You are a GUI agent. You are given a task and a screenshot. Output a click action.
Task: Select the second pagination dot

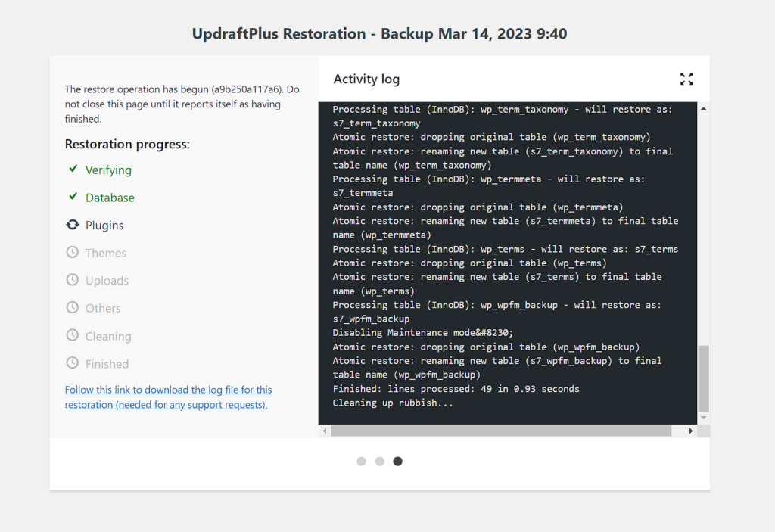click(x=380, y=461)
